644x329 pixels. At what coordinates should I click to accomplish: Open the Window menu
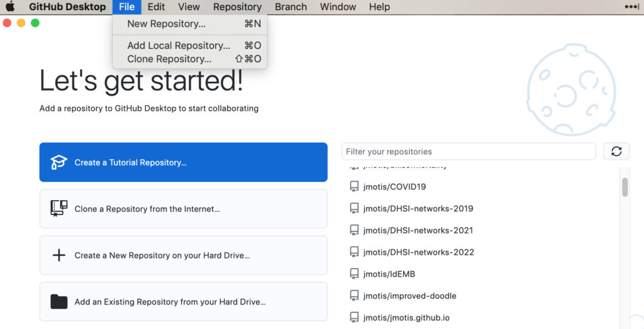[338, 6]
